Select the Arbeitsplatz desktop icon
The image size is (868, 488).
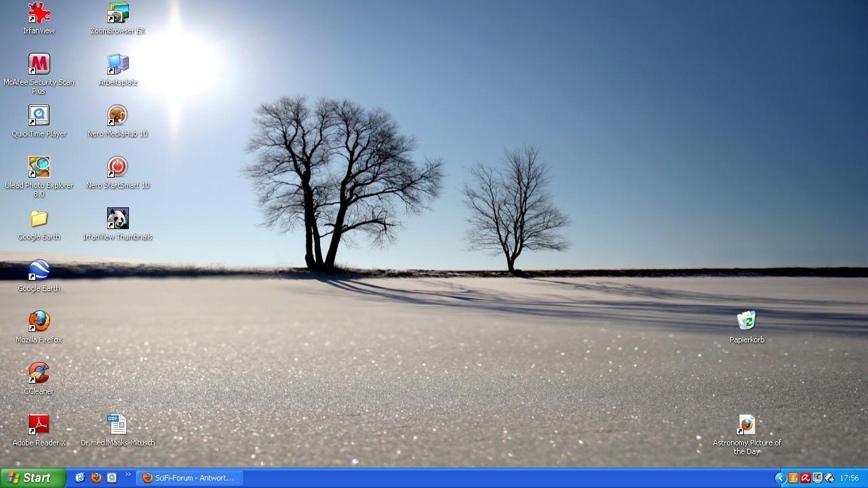(x=117, y=64)
